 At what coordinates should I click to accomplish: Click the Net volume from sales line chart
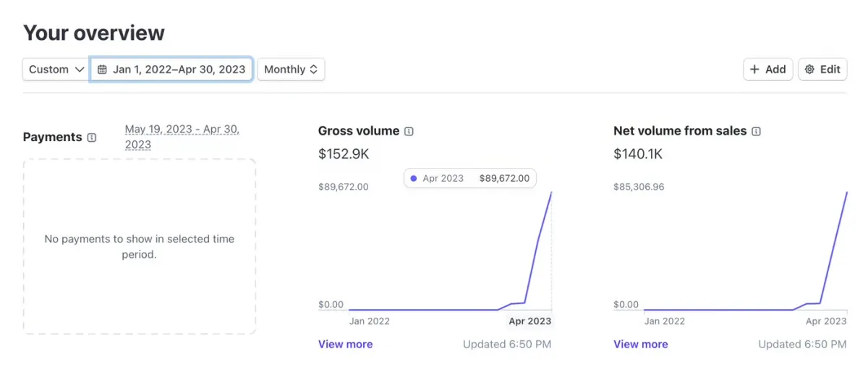click(x=833, y=245)
